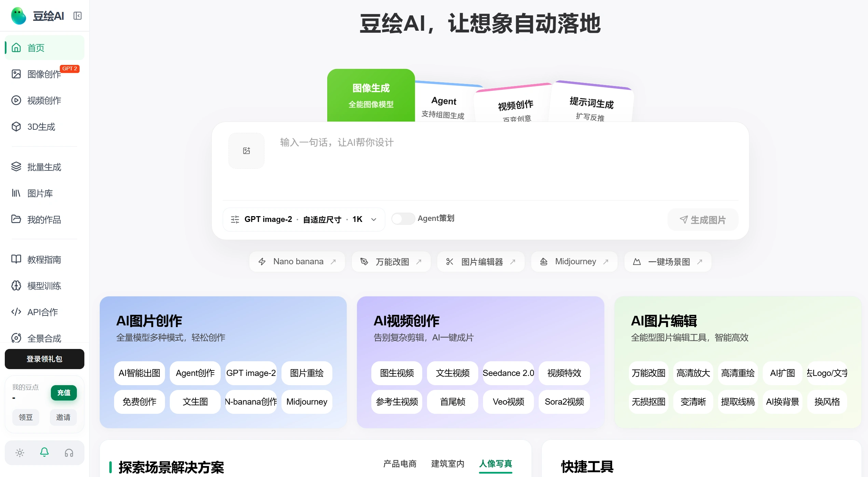The width and height of the screenshot is (868, 477).
Task: Click N-banana创作 chip
Action: (251, 402)
